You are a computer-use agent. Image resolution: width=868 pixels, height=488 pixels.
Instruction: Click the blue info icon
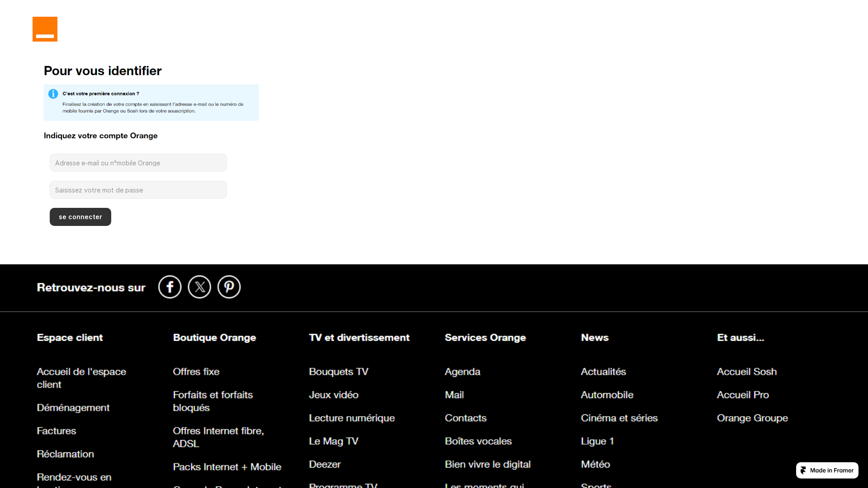[x=53, y=94]
